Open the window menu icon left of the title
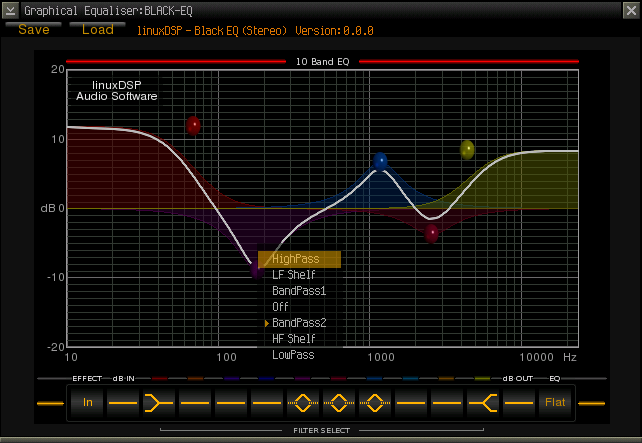The image size is (642, 443). tap(10, 10)
